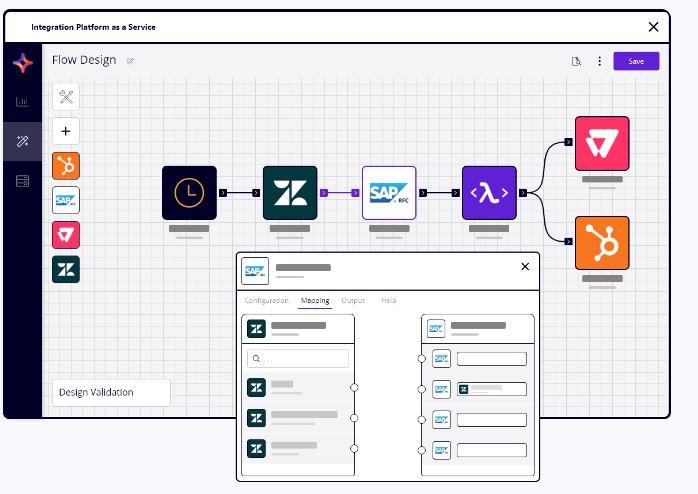Switch to the Configuration tab
Image resolution: width=698 pixels, height=494 pixels.
(267, 300)
